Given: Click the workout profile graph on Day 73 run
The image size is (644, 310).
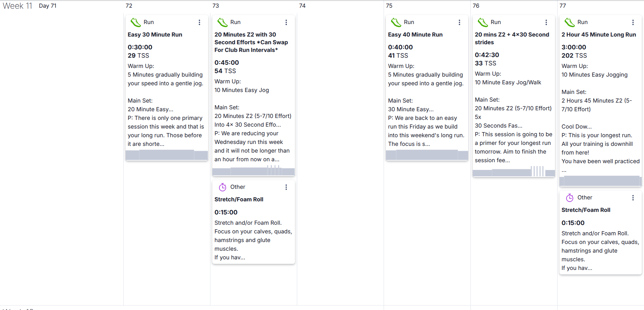Looking at the screenshot, I should [253, 171].
